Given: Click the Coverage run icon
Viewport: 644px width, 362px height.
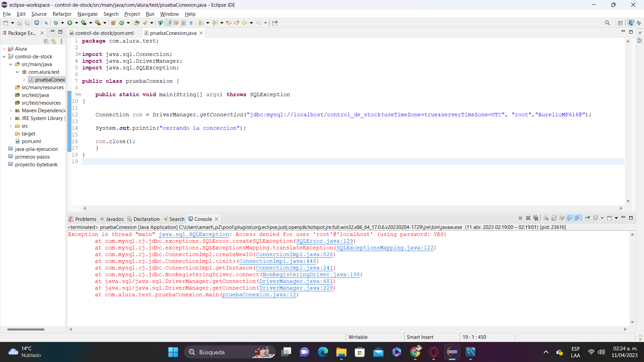Looking at the screenshot, I should tap(84, 23).
